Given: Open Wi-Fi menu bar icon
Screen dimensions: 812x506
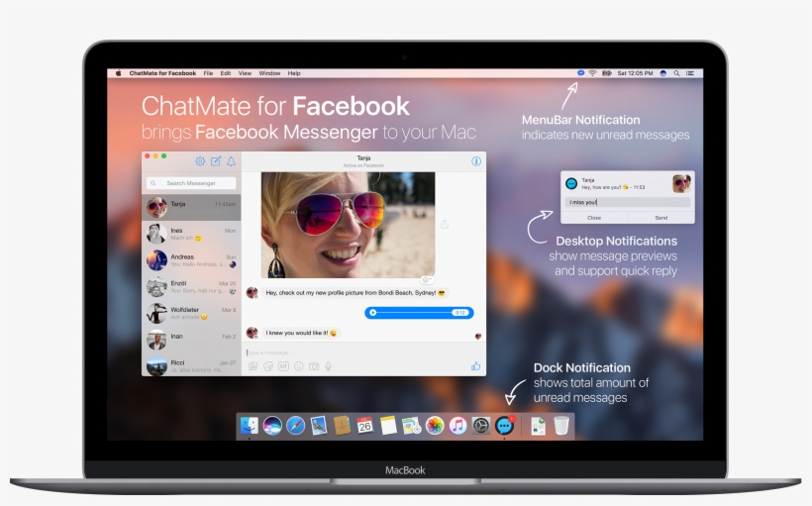Looking at the screenshot, I should click(x=593, y=73).
